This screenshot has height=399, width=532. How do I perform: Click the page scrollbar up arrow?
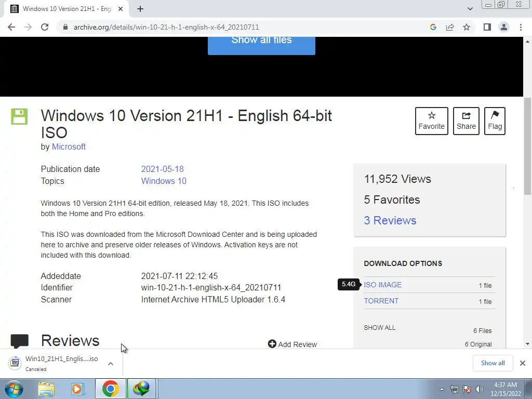528,41
